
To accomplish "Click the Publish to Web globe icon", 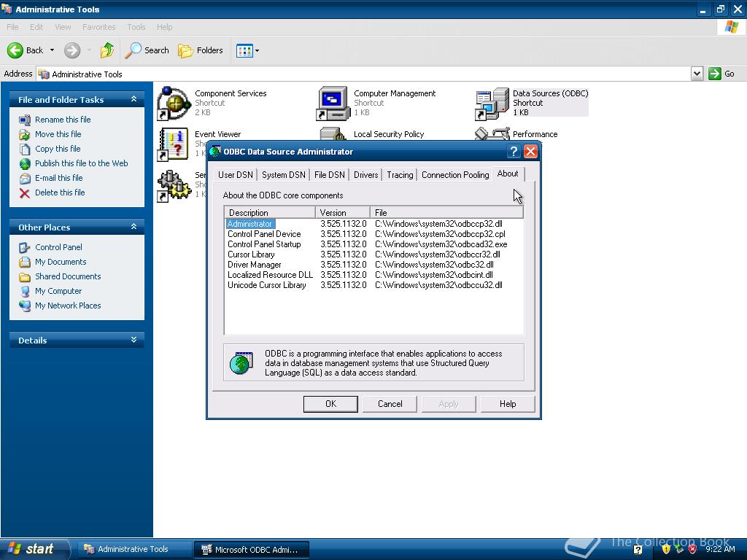I will (x=25, y=164).
